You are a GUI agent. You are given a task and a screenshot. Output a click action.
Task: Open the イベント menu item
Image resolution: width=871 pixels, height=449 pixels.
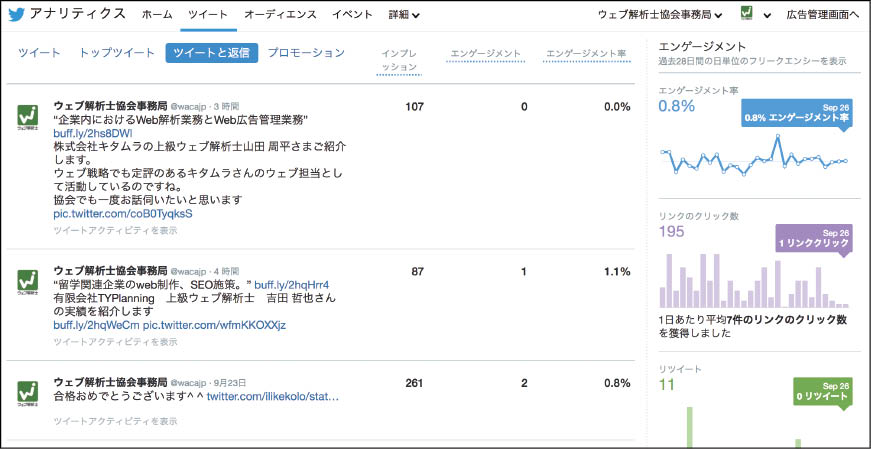(352, 15)
